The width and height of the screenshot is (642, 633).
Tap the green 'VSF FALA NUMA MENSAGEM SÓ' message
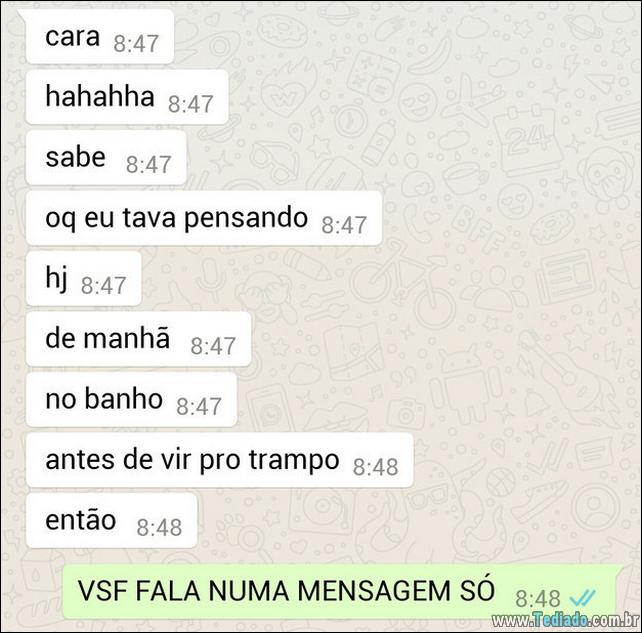340,592
